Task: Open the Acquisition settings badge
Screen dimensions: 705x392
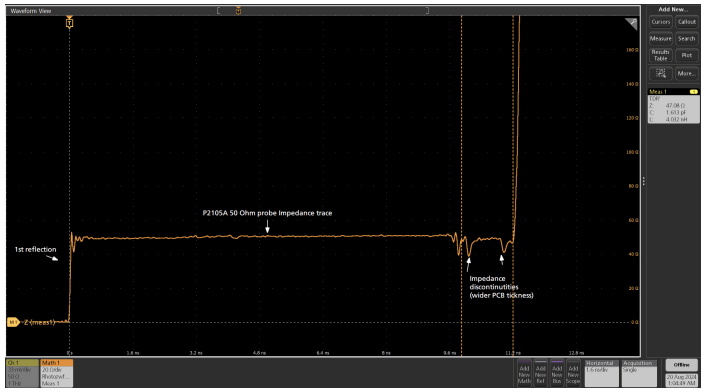Action: pyautogui.click(x=638, y=373)
